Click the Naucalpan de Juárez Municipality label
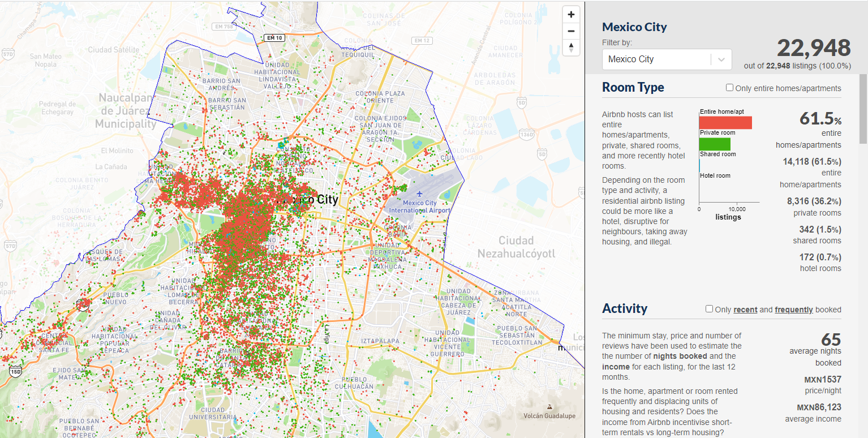 click(x=126, y=111)
